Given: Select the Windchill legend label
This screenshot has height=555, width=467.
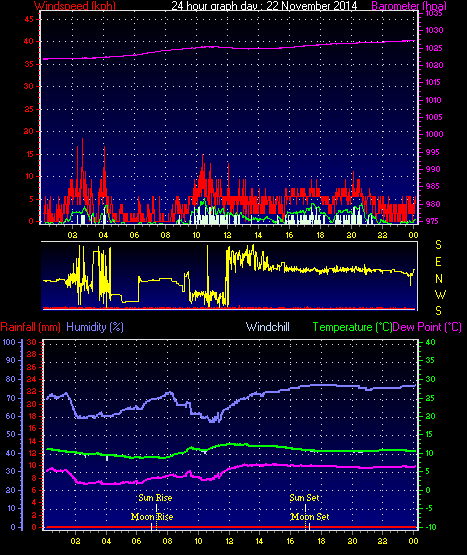Looking at the screenshot, I should point(268,327).
